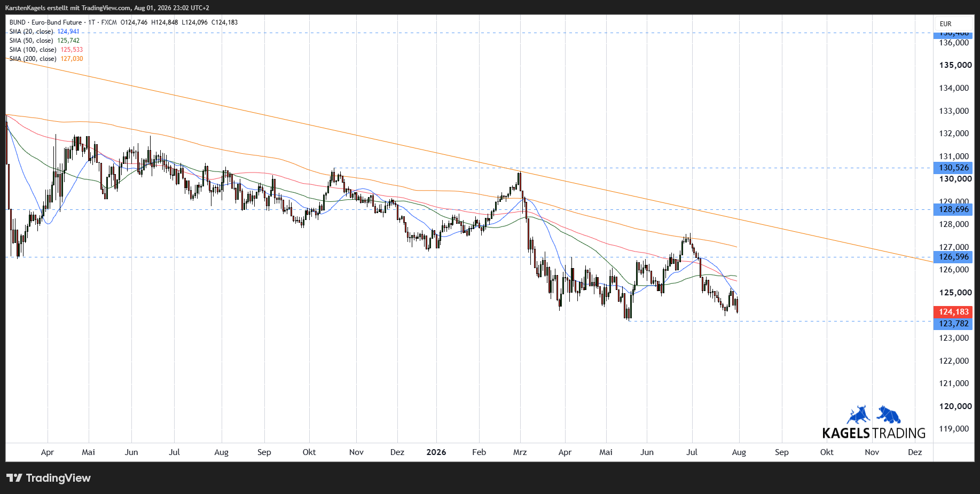Click the 130,000 price axis tick

955,179
